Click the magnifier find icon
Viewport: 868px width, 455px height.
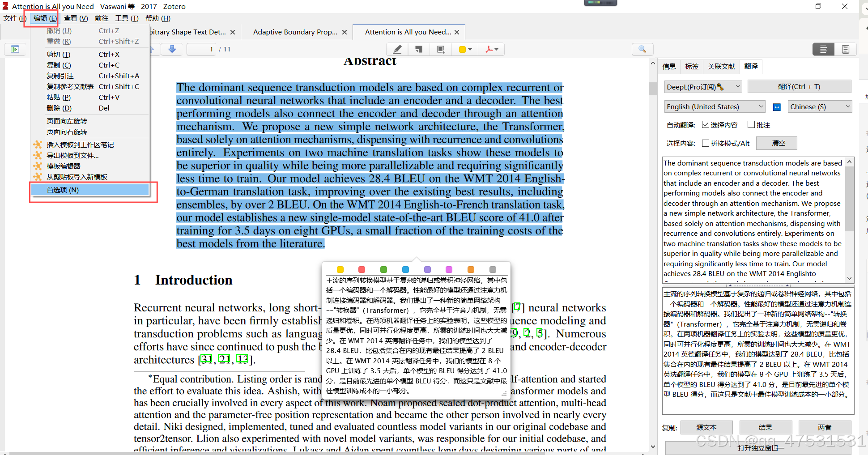coord(642,49)
